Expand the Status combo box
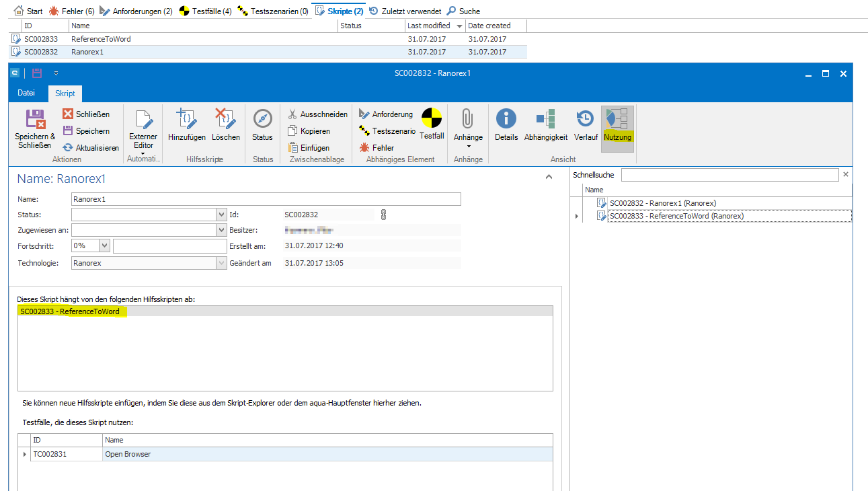The width and height of the screenshot is (868, 491). 222,215
